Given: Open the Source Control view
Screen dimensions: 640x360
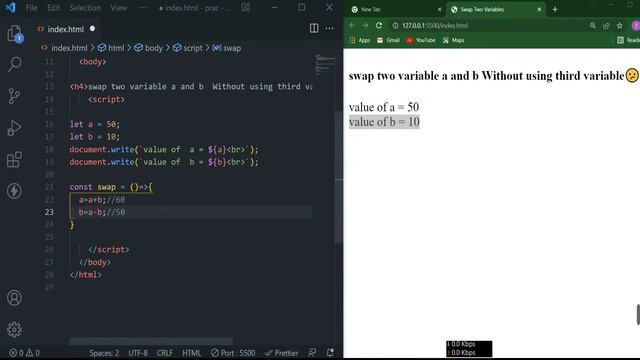Looking at the screenshot, I should 14,96.
